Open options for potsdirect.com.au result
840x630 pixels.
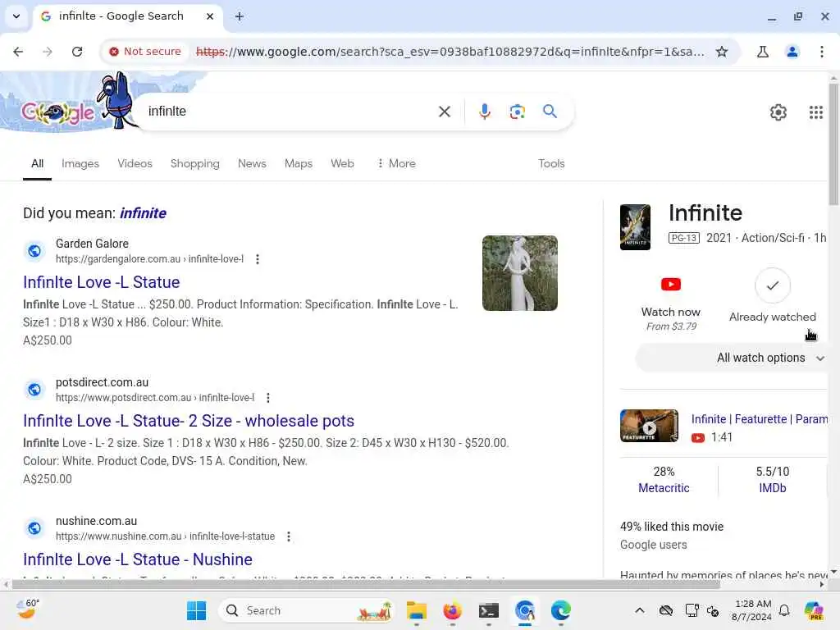click(268, 398)
